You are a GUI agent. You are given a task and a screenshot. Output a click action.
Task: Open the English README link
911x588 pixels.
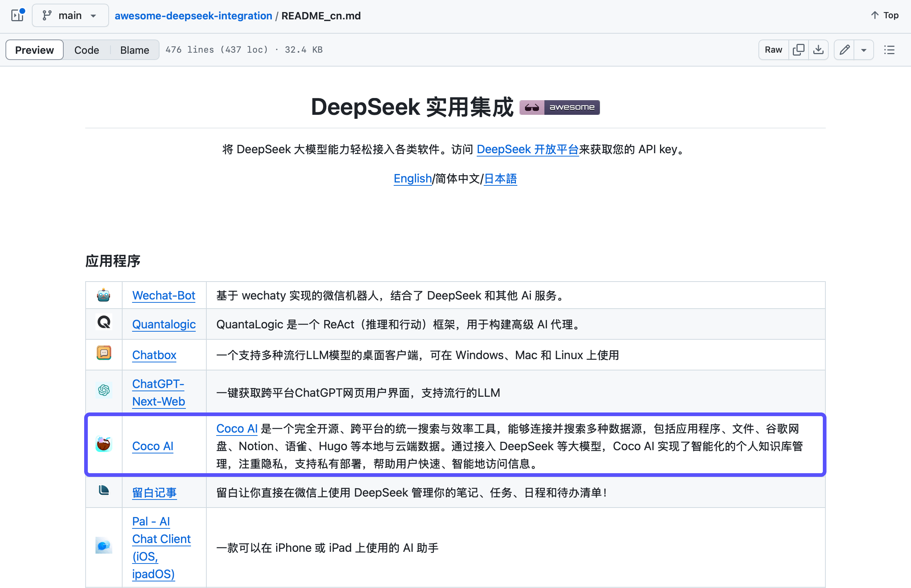click(413, 178)
